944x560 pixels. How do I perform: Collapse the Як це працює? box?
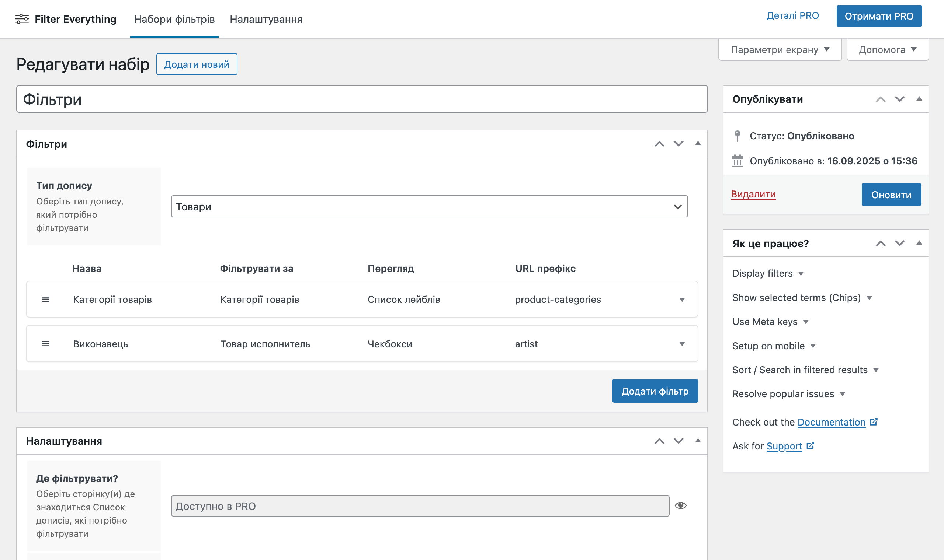point(919,243)
